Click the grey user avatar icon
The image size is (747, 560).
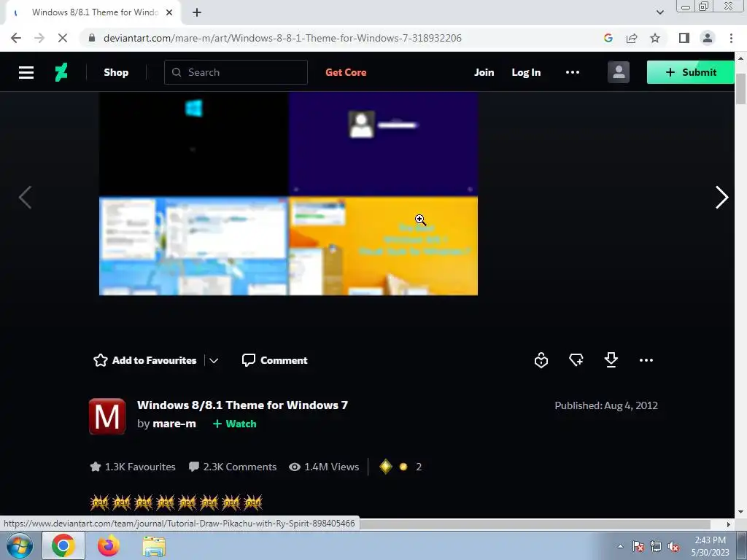click(619, 72)
